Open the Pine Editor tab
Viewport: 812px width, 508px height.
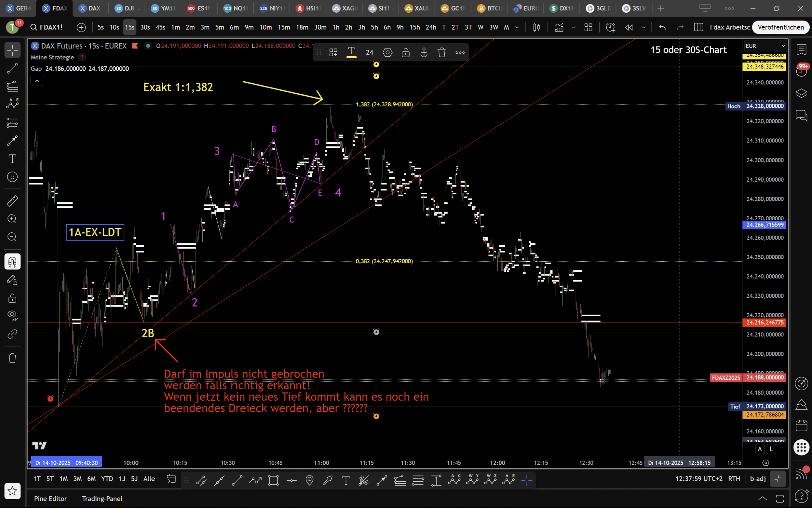(x=50, y=499)
